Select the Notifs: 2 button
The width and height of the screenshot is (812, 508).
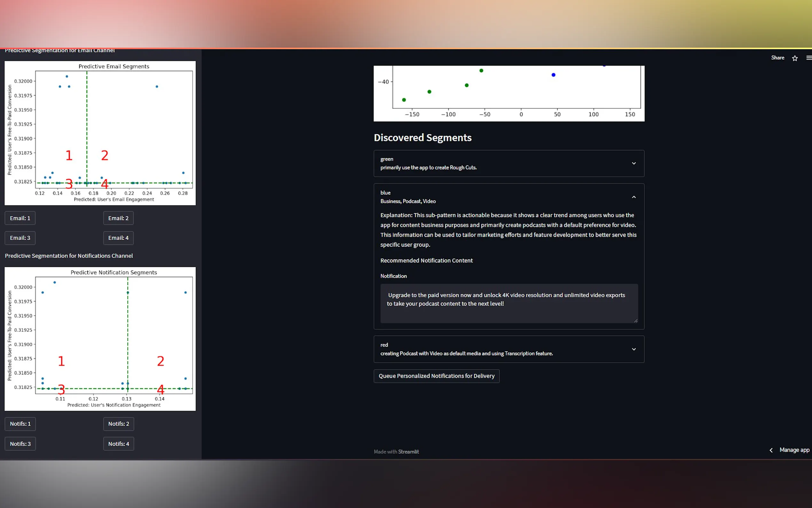(x=119, y=424)
